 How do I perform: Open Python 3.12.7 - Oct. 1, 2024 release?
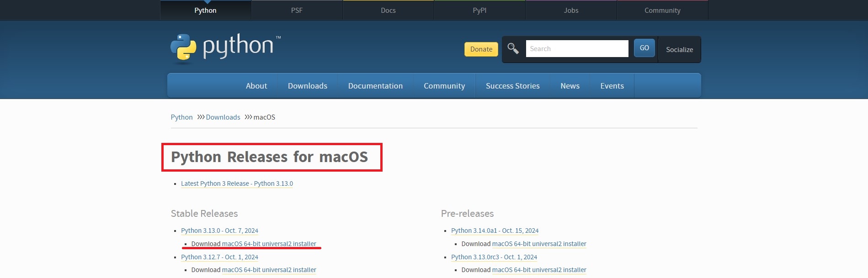coord(219,257)
